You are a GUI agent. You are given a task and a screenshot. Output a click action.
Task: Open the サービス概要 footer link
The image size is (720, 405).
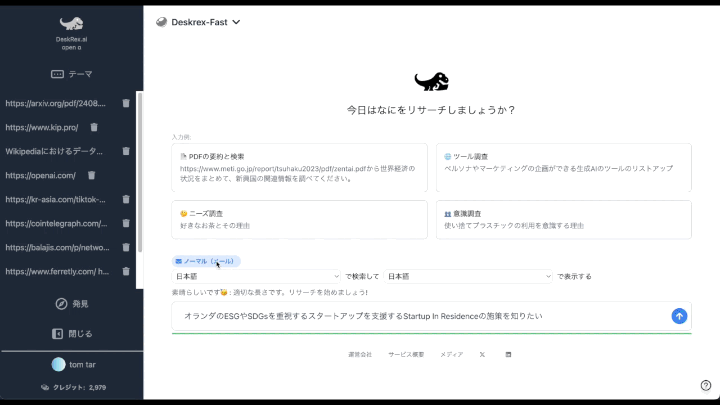click(406, 355)
